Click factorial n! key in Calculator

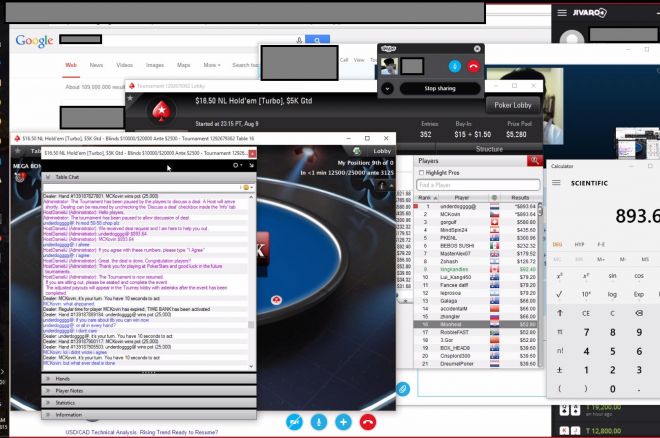click(560, 351)
